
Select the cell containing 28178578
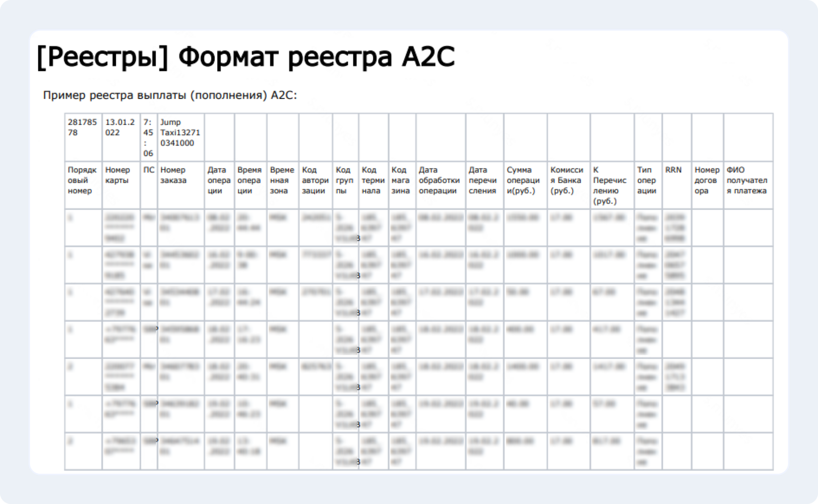[x=83, y=128]
